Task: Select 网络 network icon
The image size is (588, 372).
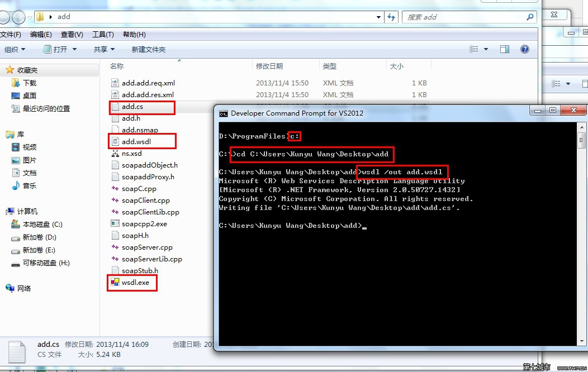Action: pyautogui.click(x=10, y=288)
